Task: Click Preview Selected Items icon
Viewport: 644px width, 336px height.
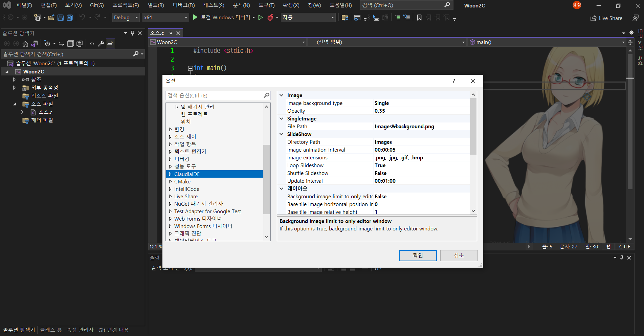Action: pos(110,44)
